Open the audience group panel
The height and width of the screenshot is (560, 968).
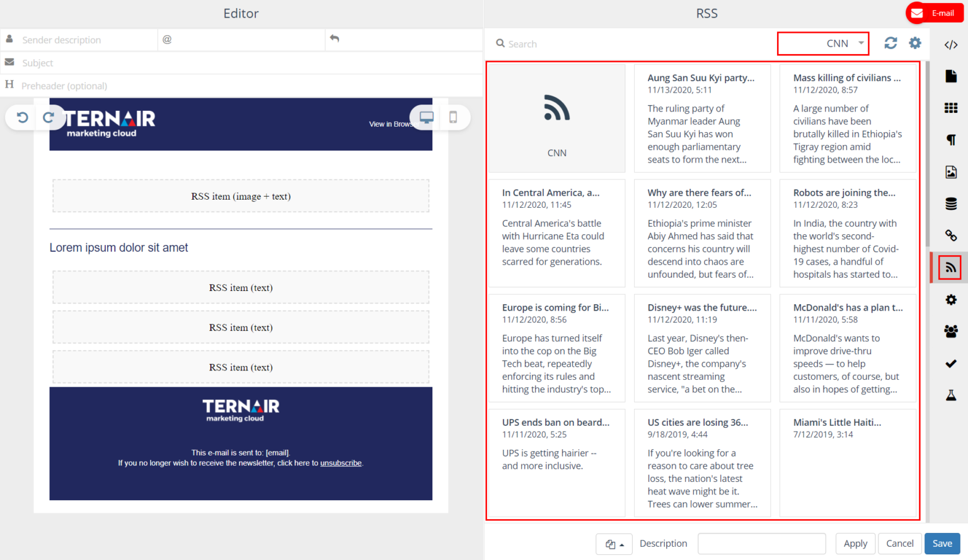951,331
